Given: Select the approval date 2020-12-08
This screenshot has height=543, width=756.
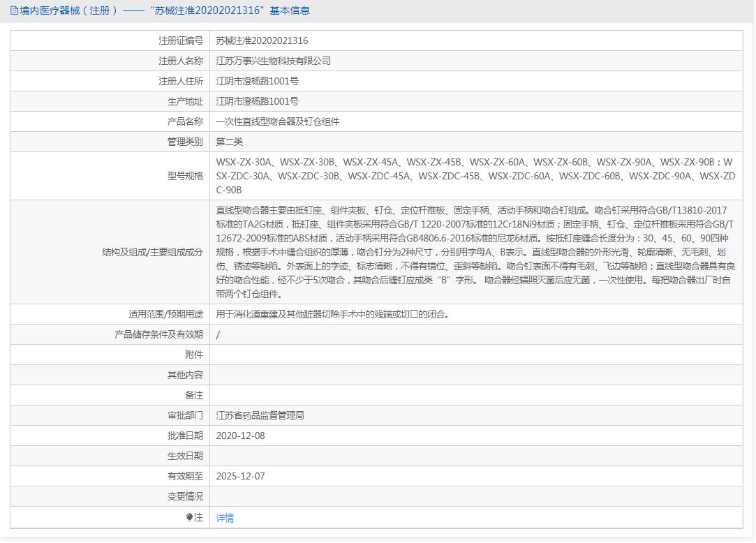Looking at the screenshot, I should pyautogui.click(x=240, y=436).
